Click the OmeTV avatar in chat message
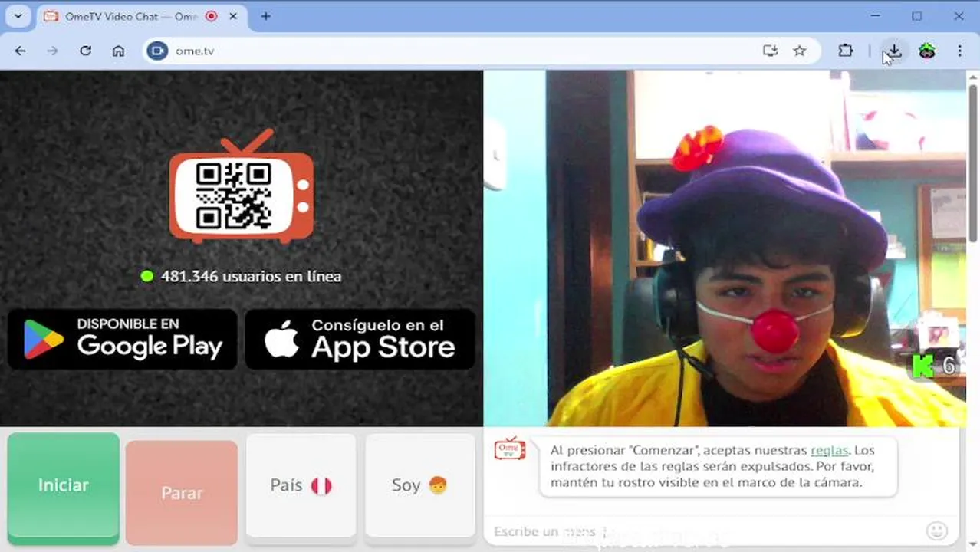Image resolution: width=980 pixels, height=552 pixels. tap(510, 449)
